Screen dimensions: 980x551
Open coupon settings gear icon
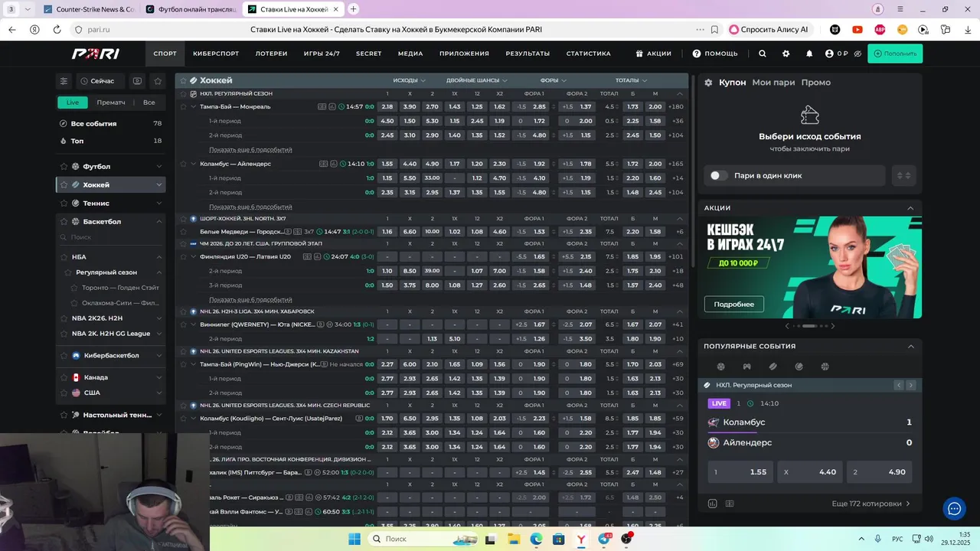pos(708,83)
